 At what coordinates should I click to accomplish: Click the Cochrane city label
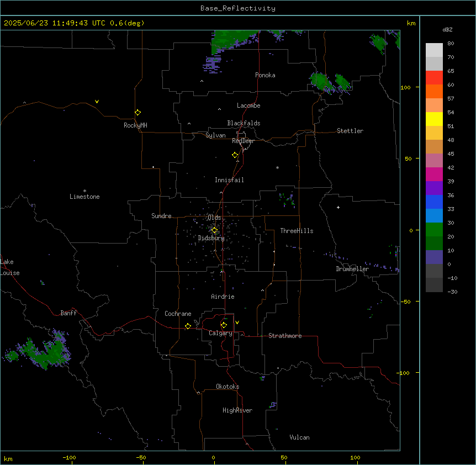(178, 314)
